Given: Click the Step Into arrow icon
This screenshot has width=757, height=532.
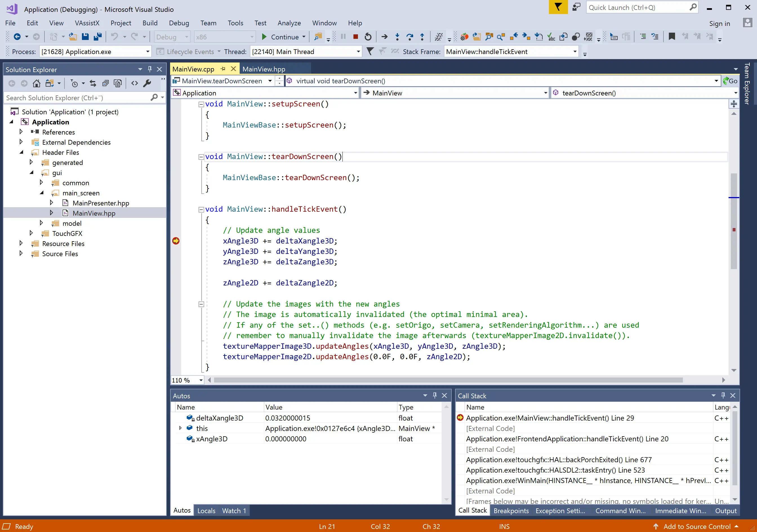Looking at the screenshot, I should coord(397,37).
